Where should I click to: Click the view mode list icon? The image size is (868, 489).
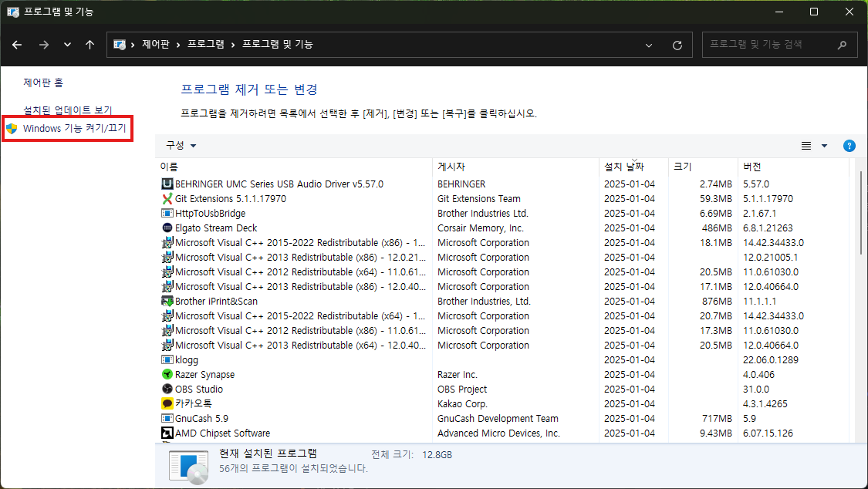click(x=806, y=146)
